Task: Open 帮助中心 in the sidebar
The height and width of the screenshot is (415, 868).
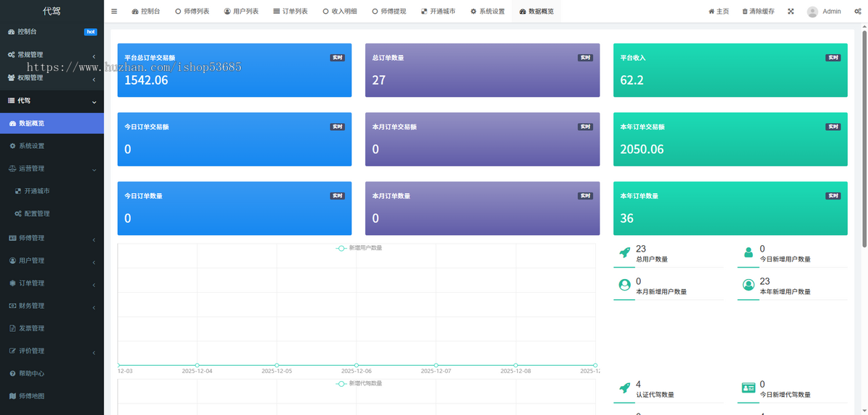Action: [31, 373]
